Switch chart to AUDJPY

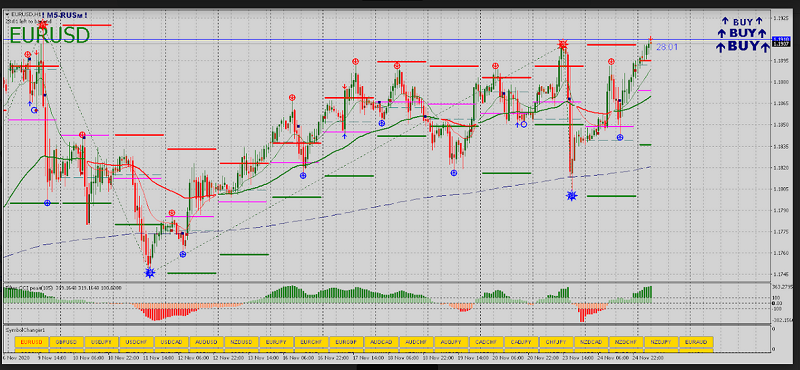click(x=451, y=341)
